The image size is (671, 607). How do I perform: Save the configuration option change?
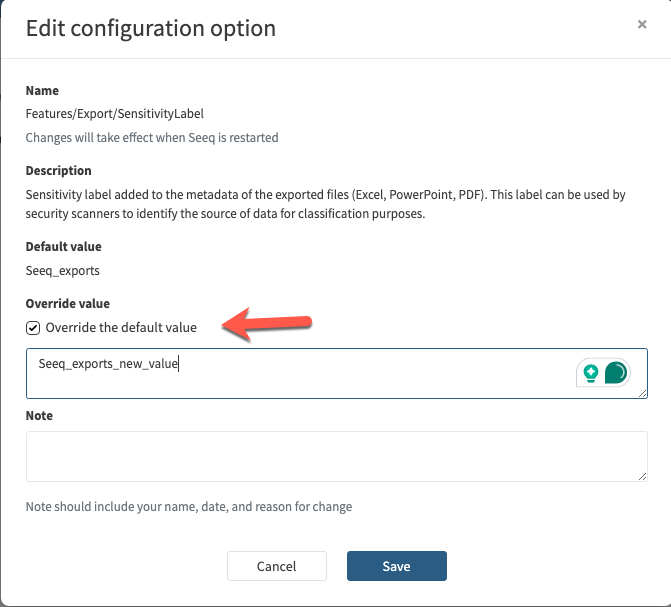coord(396,566)
